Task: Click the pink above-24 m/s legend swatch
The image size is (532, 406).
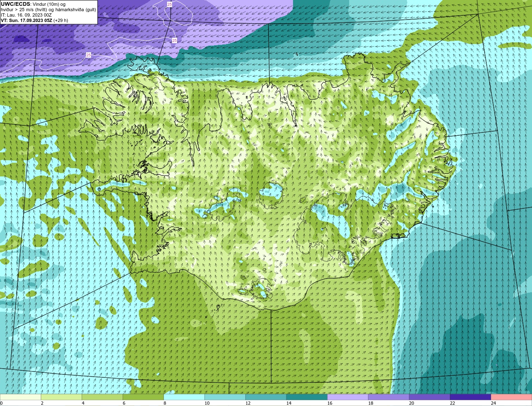Action: tap(512, 397)
